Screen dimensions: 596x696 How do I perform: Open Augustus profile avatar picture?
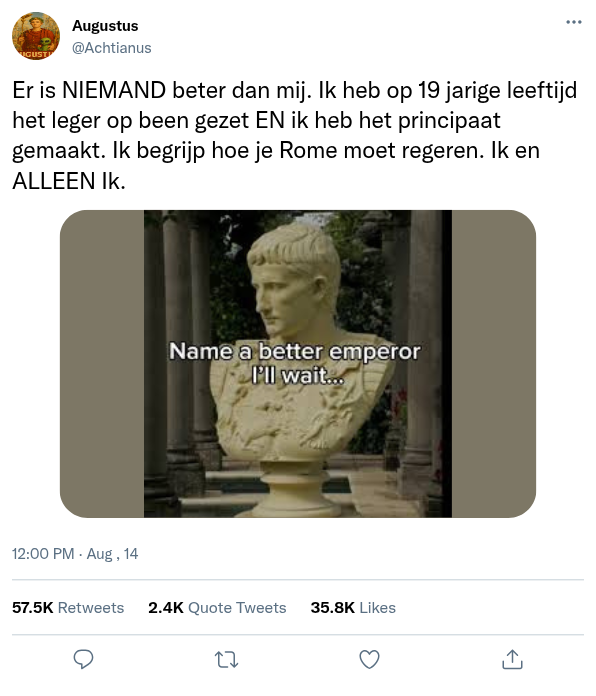(36, 36)
